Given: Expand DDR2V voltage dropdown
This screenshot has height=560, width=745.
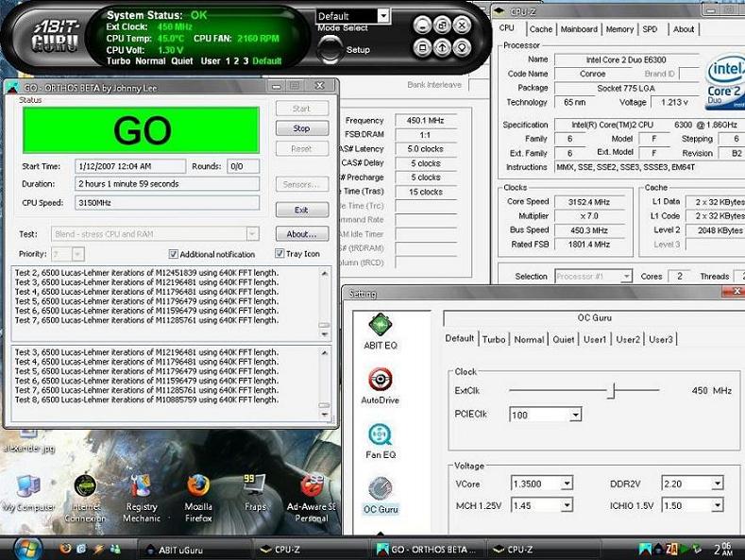Looking at the screenshot, I should 717,484.
